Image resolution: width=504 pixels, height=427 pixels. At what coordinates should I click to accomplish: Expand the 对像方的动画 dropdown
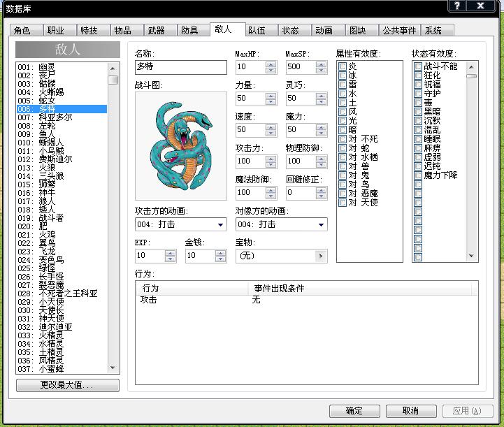pyautogui.click(x=321, y=224)
